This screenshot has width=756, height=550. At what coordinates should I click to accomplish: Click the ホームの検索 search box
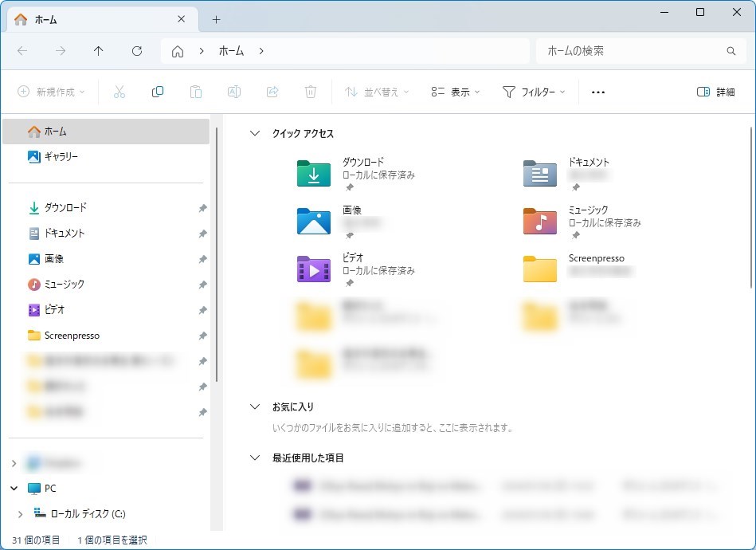click(633, 51)
